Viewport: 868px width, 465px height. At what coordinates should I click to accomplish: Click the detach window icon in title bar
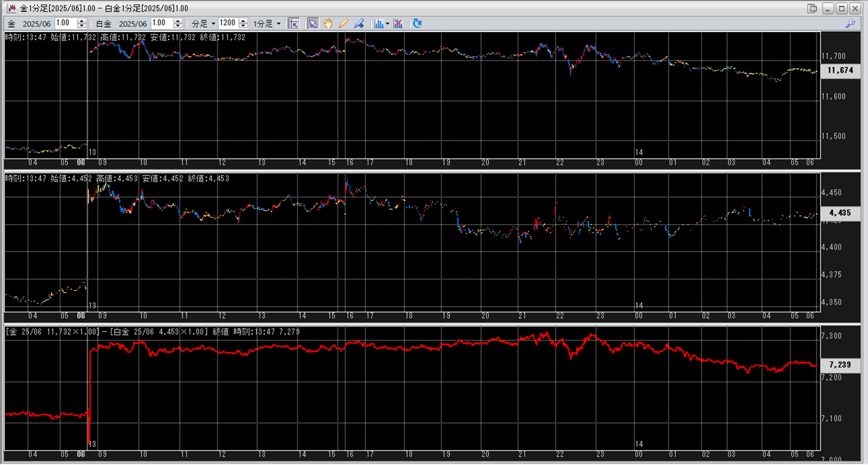click(812, 8)
